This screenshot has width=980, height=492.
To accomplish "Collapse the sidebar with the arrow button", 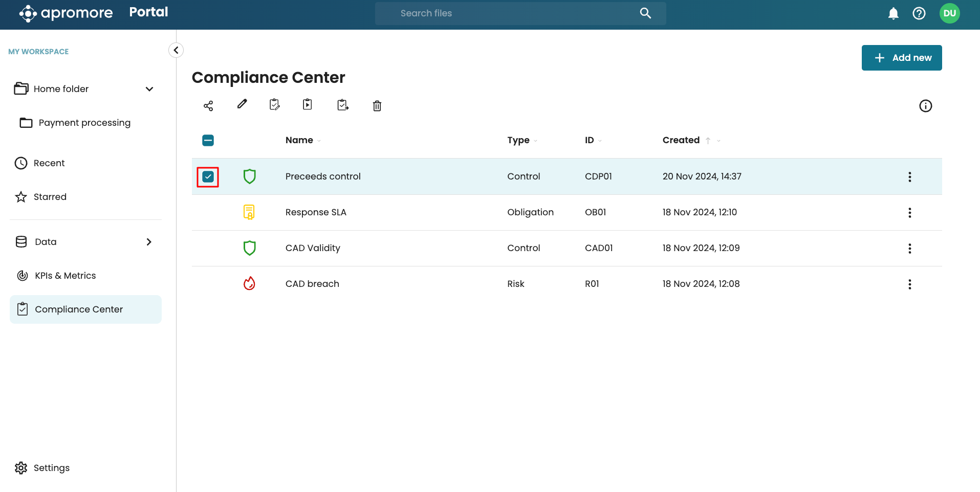I will (x=176, y=50).
